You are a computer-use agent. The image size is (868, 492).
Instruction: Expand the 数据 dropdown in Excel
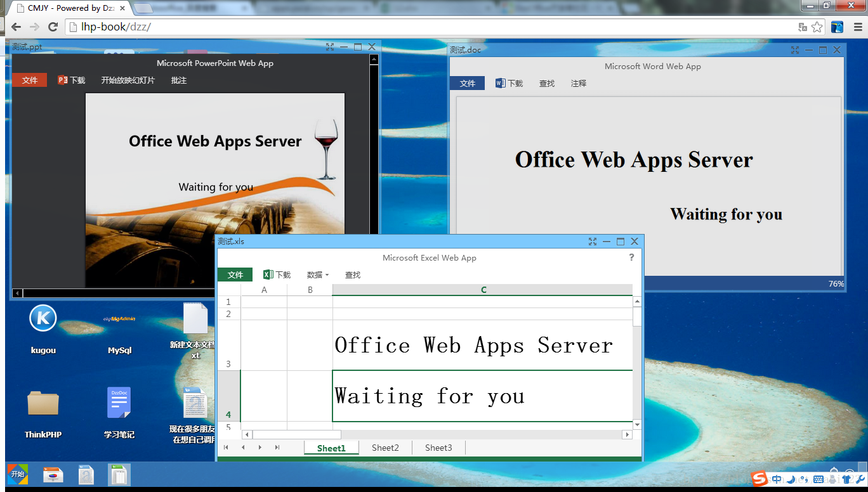pos(318,275)
